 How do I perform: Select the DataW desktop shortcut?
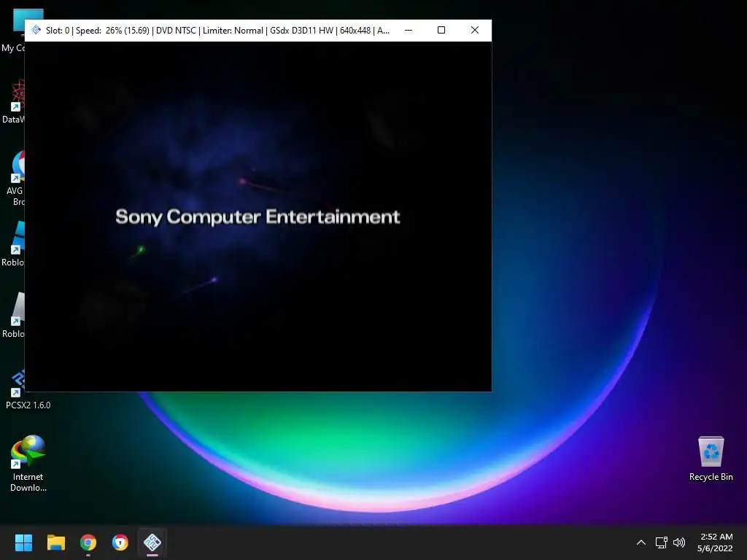click(x=13, y=102)
